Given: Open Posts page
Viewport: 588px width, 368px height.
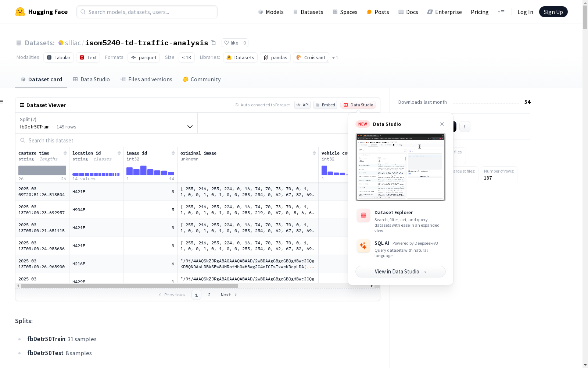Looking at the screenshot, I should click(x=378, y=12).
